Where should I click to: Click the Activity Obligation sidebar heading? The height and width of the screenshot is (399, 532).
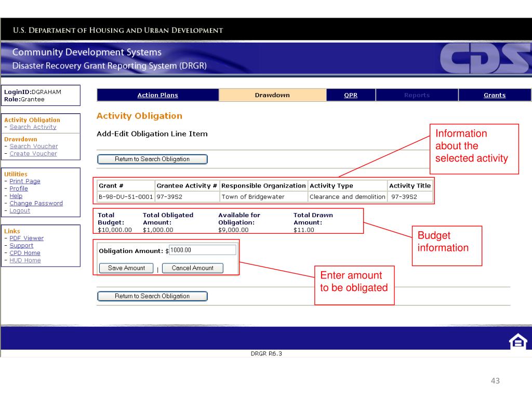(x=32, y=120)
